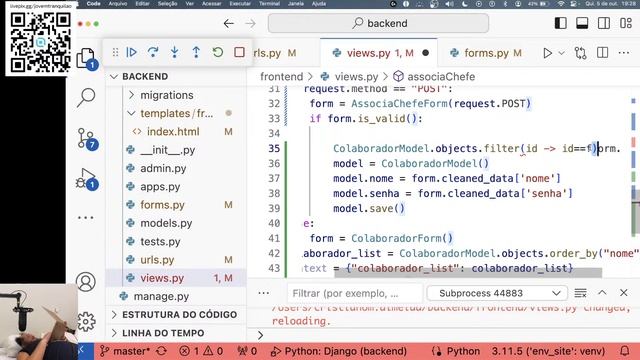Click the backend command center search box

pos(378,23)
